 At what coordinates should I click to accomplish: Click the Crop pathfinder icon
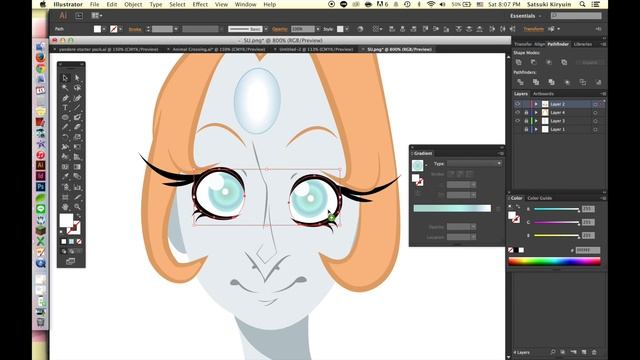point(567,82)
